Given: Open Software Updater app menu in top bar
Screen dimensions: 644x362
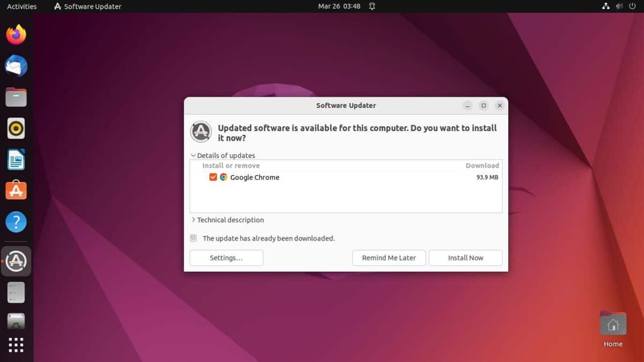Looking at the screenshot, I should [x=88, y=6].
